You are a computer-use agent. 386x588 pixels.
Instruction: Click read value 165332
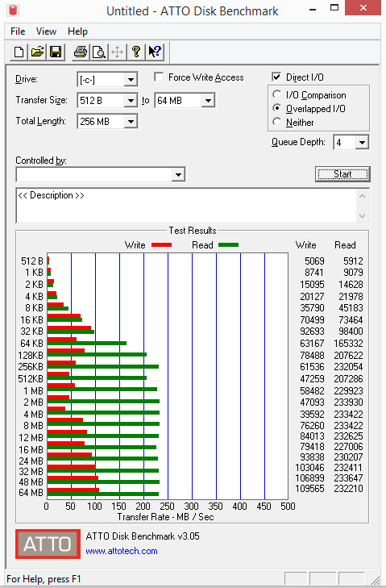[348, 343]
